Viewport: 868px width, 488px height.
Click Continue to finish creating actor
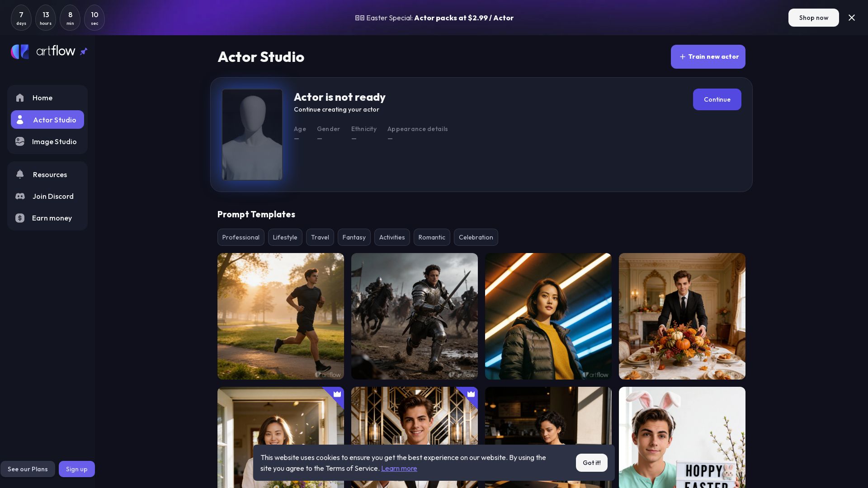pos(717,99)
